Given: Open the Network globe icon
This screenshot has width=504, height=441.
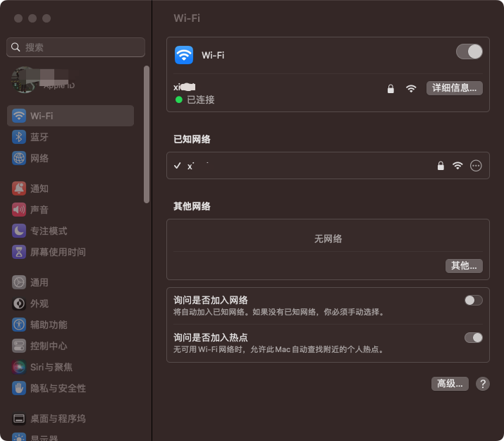Looking at the screenshot, I should tap(19, 158).
